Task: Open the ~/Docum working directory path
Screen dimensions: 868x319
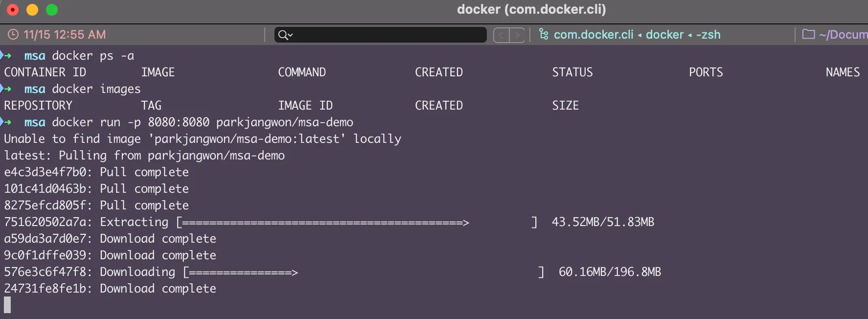Action: click(x=843, y=35)
